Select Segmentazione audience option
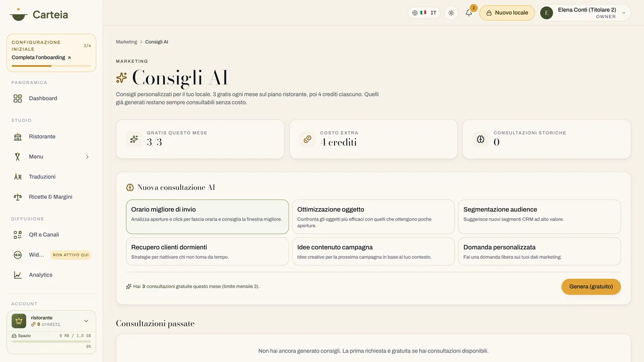 pos(539,217)
